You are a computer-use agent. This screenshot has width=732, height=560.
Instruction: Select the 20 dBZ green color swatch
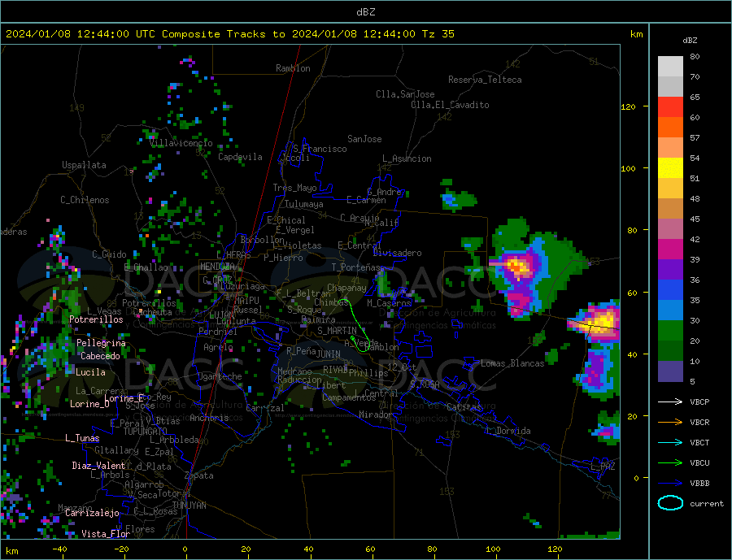[x=670, y=351]
